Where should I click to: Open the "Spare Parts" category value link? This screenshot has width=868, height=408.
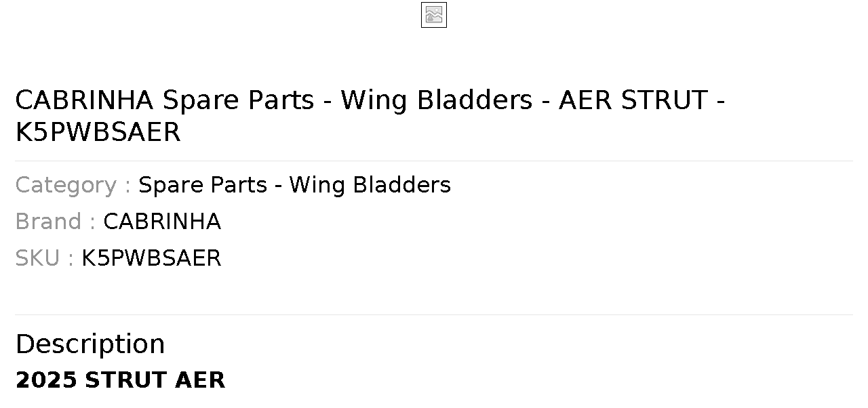tap(203, 185)
